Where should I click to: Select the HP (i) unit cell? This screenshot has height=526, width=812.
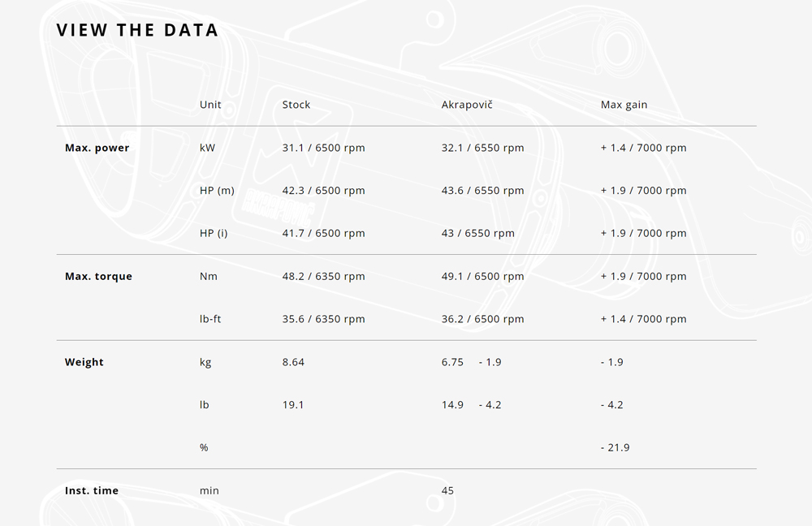point(214,234)
